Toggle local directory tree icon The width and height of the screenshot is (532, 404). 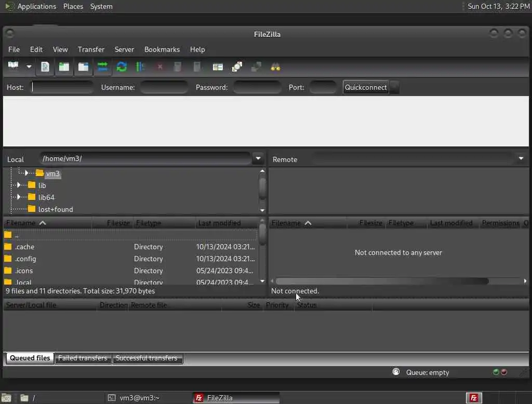[64, 66]
